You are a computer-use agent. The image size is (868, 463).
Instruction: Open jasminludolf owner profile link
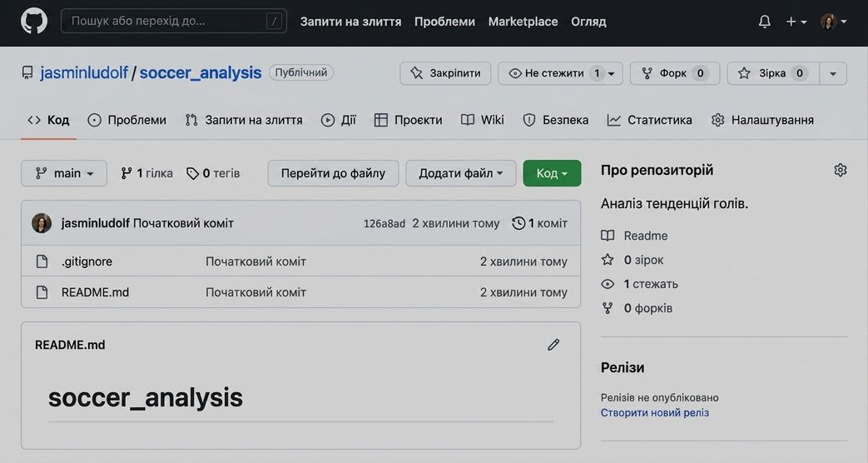tap(83, 72)
